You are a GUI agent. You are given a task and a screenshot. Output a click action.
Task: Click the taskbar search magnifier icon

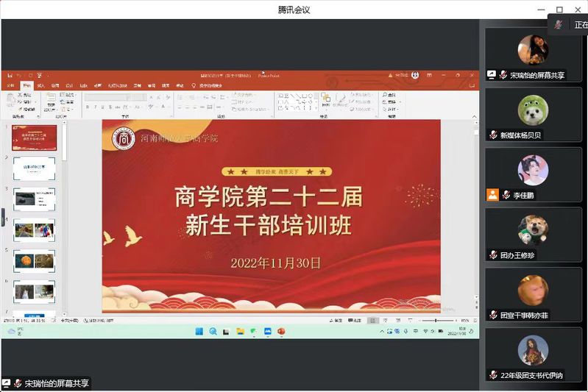213,332
